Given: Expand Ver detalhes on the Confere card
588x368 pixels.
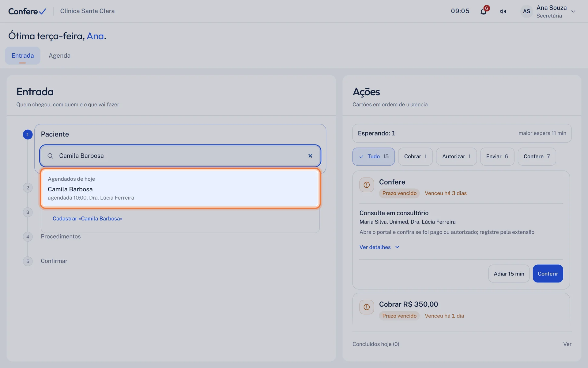Looking at the screenshot, I should (x=379, y=247).
